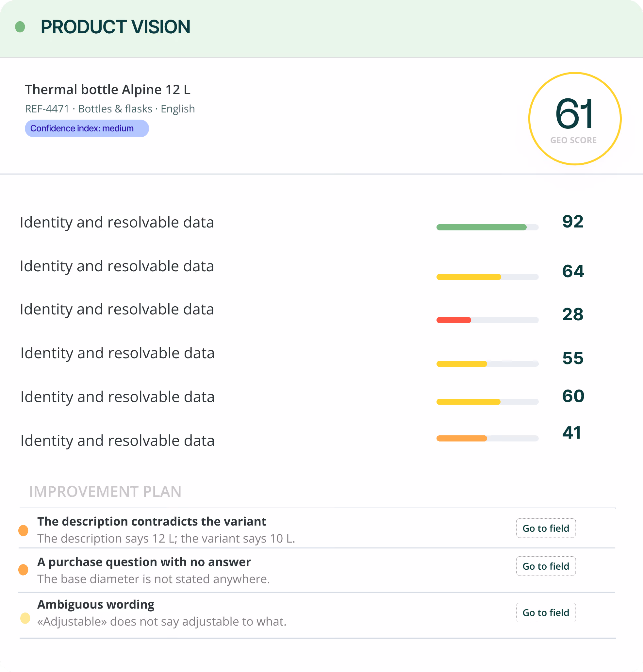Click the 'Ambiguous wording' title
This screenshot has width=643, height=672.
click(96, 604)
